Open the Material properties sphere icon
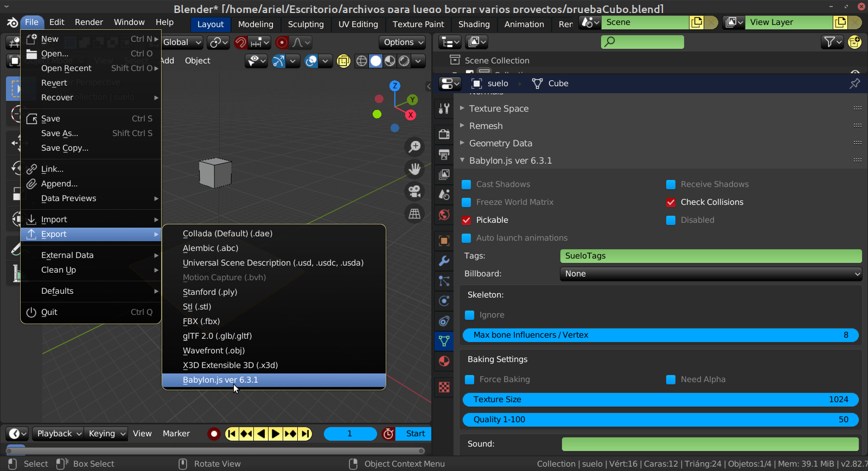 tap(444, 361)
